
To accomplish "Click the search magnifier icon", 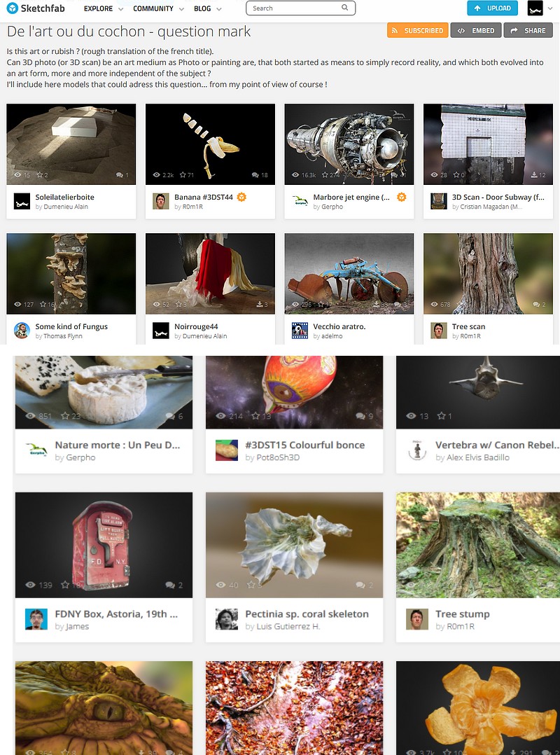I will point(345,8).
